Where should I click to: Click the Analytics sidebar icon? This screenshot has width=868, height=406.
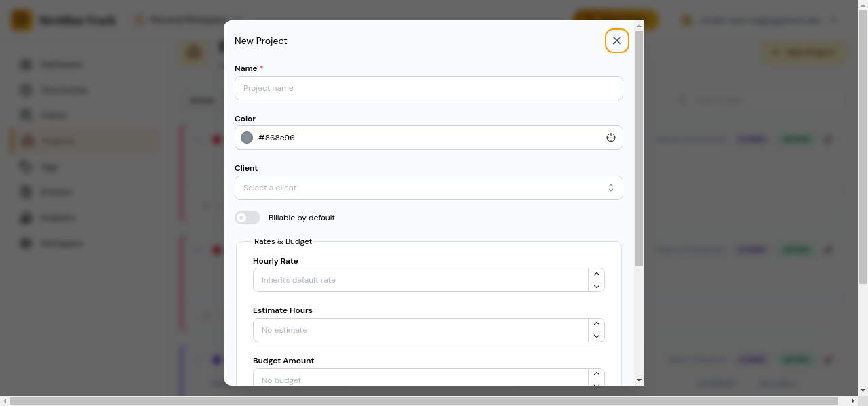pos(25,218)
